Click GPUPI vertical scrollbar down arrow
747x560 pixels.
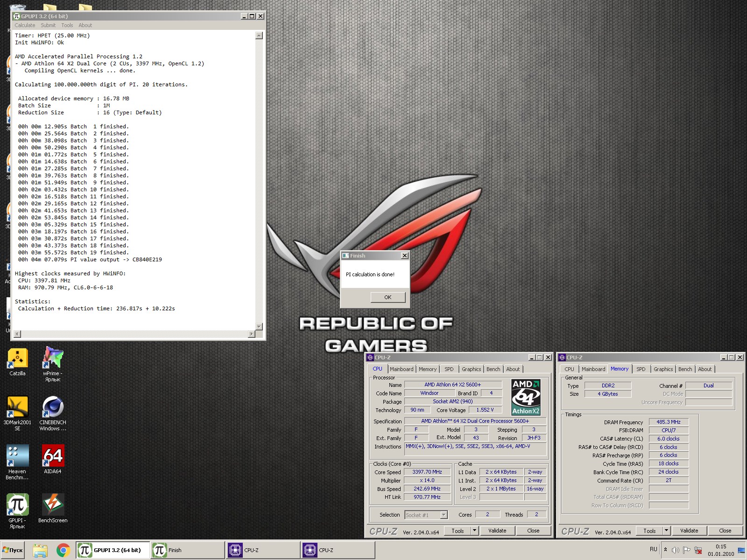(260, 326)
